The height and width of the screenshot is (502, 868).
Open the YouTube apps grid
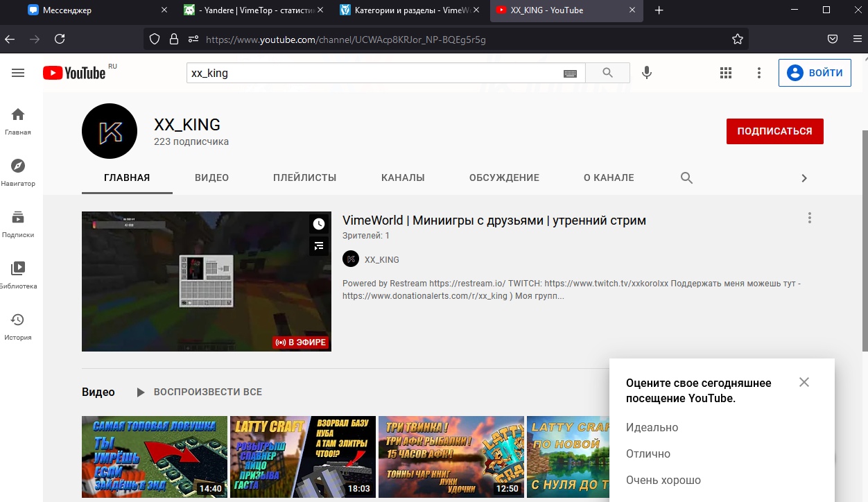click(x=726, y=73)
